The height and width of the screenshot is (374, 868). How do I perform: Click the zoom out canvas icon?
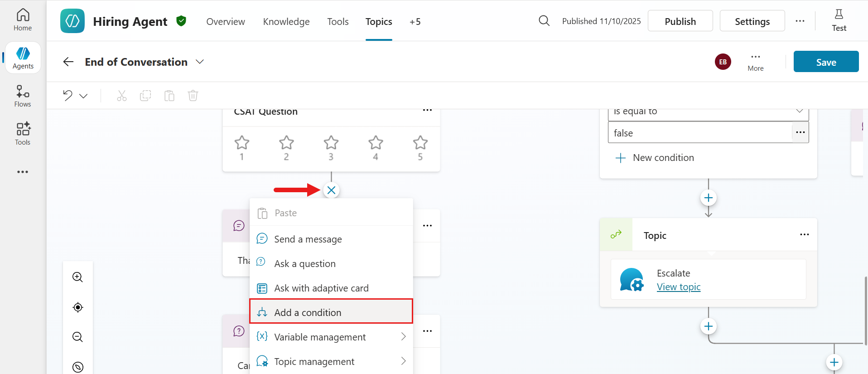pos(77,337)
